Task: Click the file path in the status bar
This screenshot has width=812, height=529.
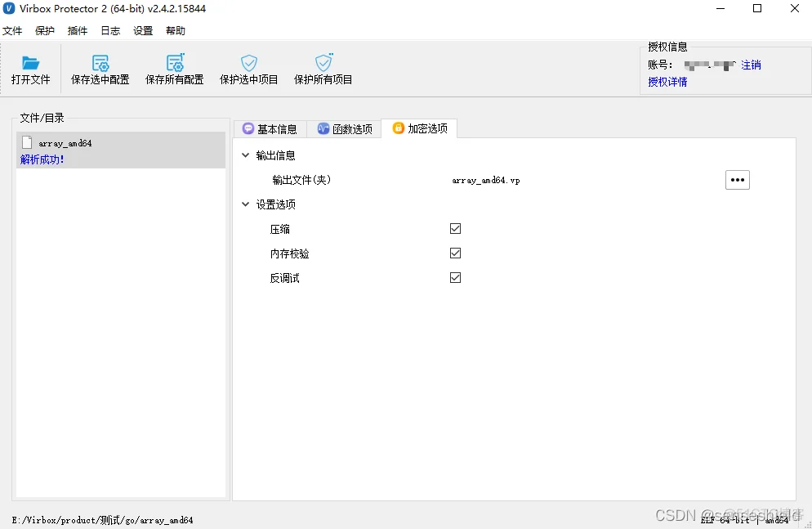Action: (x=103, y=520)
